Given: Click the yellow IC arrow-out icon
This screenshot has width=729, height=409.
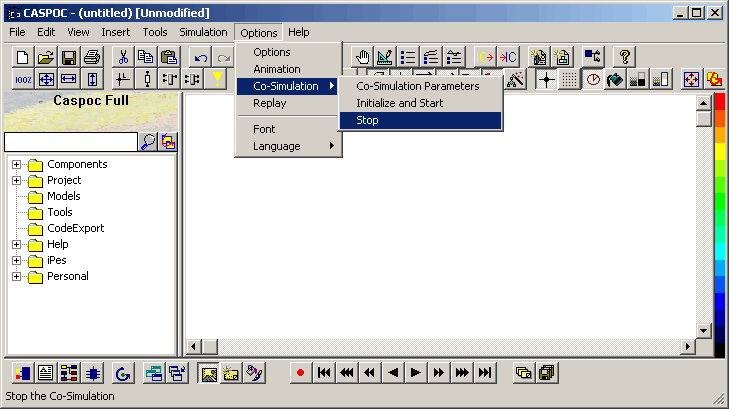Looking at the screenshot, I should click(x=484, y=57).
